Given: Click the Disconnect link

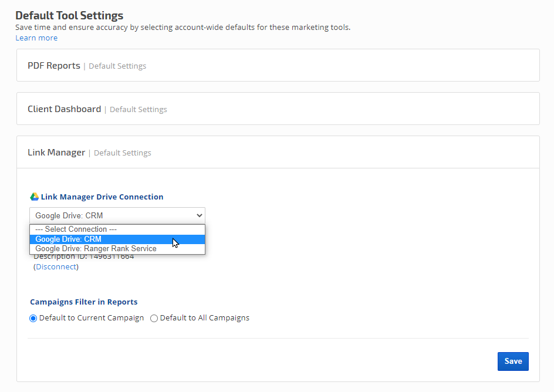Looking at the screenshot, I should (56, 266).
